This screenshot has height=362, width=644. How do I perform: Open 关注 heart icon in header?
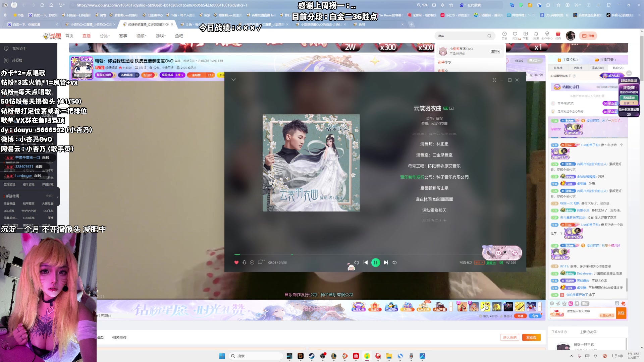pyautogui.click(x=515, y=35)
